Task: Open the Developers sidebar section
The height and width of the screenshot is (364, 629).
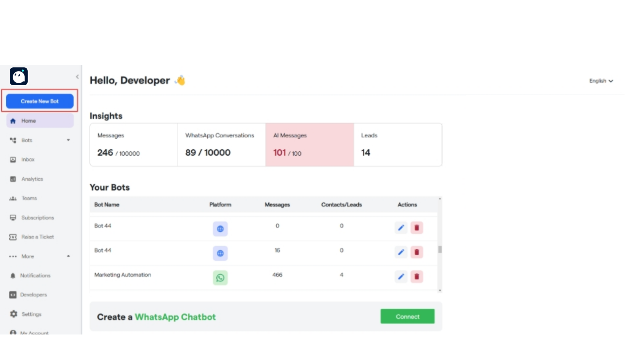Action: coord(34,295)
